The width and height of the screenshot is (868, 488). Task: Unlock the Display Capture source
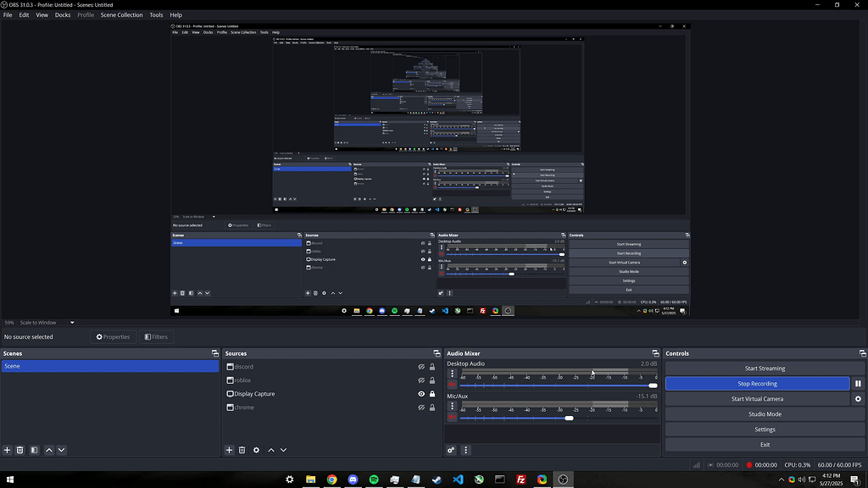click(x=432, y=394)
